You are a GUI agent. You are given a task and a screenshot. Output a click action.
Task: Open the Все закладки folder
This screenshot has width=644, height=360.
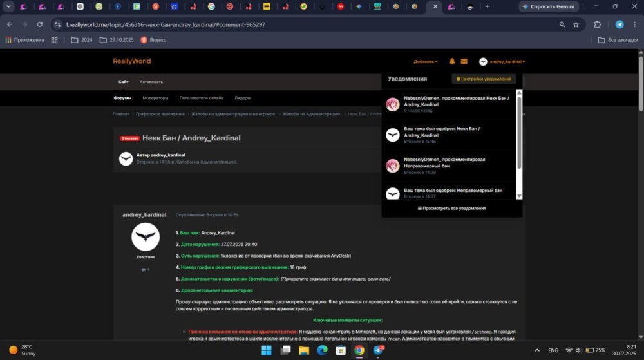pyautogui.click(x=618, y=40)
